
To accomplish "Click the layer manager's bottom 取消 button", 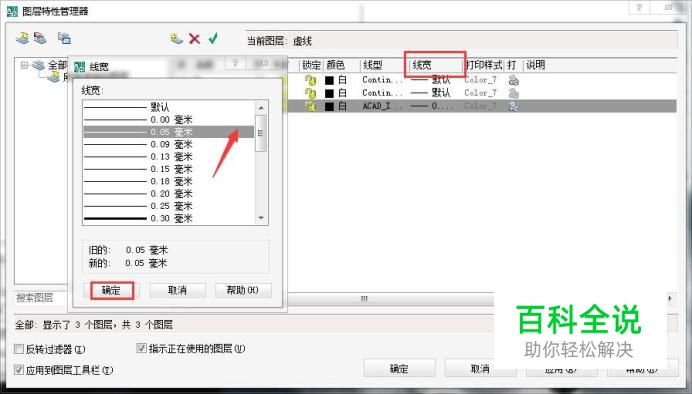I will (480, 368).
